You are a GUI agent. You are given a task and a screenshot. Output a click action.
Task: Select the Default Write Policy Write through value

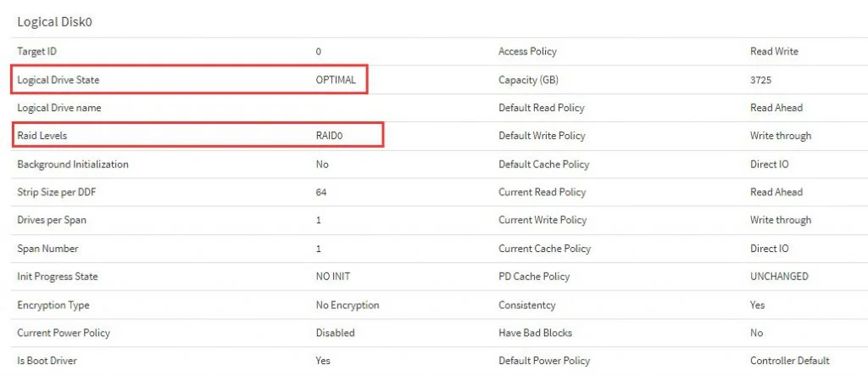pyautogui.click(x=781, y=135)
